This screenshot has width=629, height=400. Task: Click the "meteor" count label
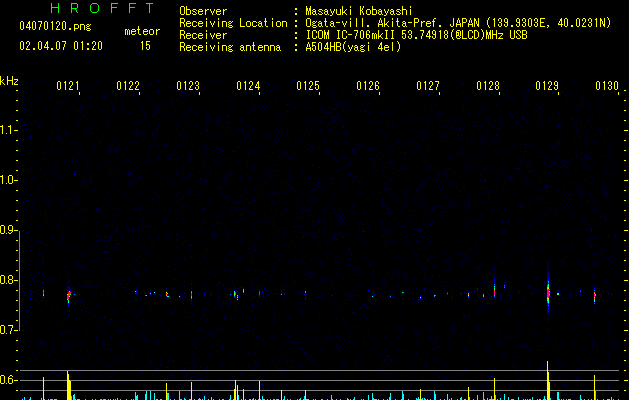click(142, 31)
